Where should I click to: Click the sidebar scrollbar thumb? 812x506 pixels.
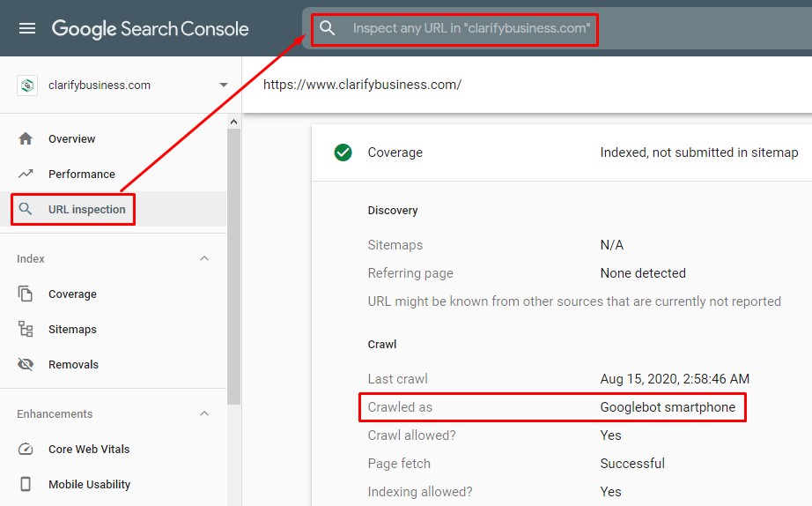click(x=233, y=266)
